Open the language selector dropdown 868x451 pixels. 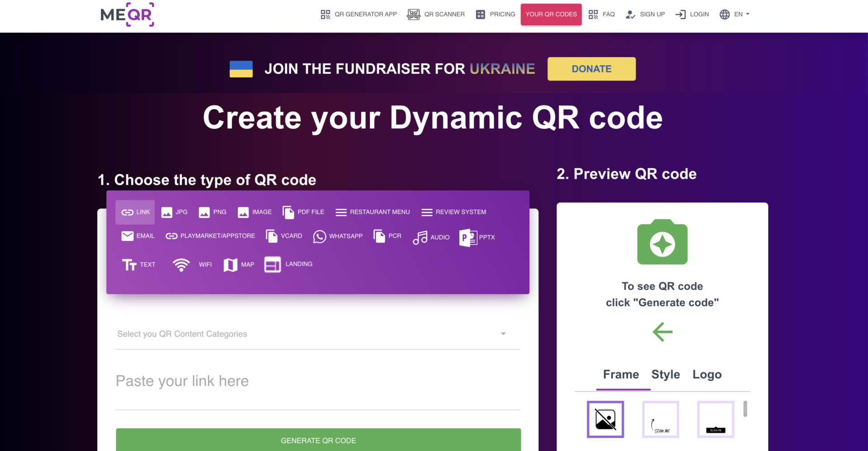pyautogui.click(x=734, y=14)
